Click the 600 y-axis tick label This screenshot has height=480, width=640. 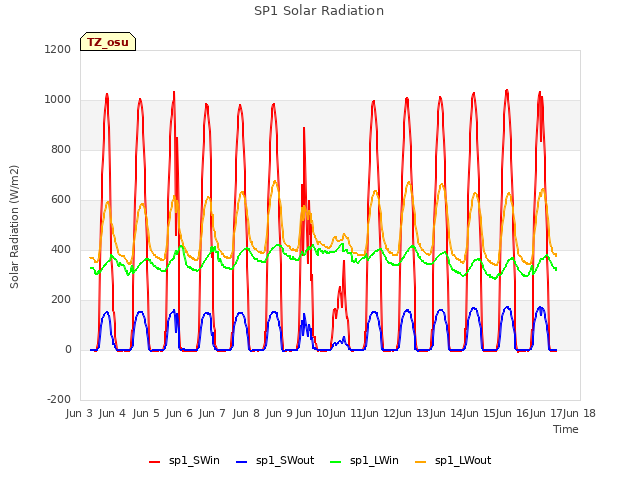61,200
